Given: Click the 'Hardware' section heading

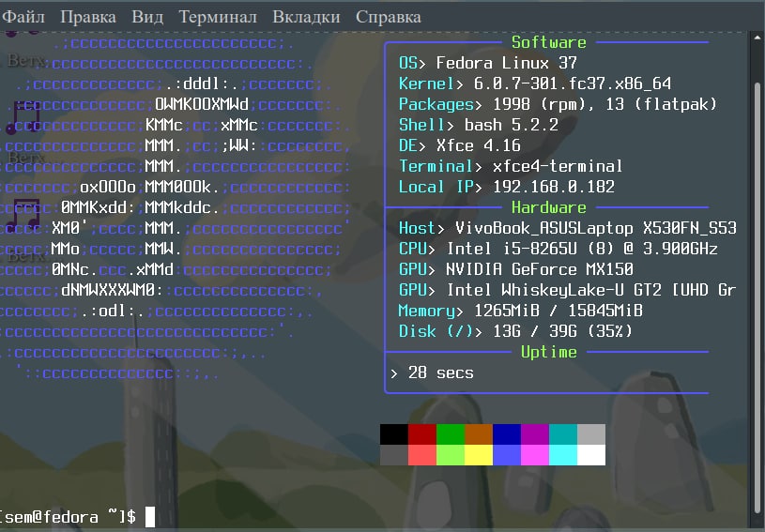Looking at the screenshot, I should pos(549,207).
